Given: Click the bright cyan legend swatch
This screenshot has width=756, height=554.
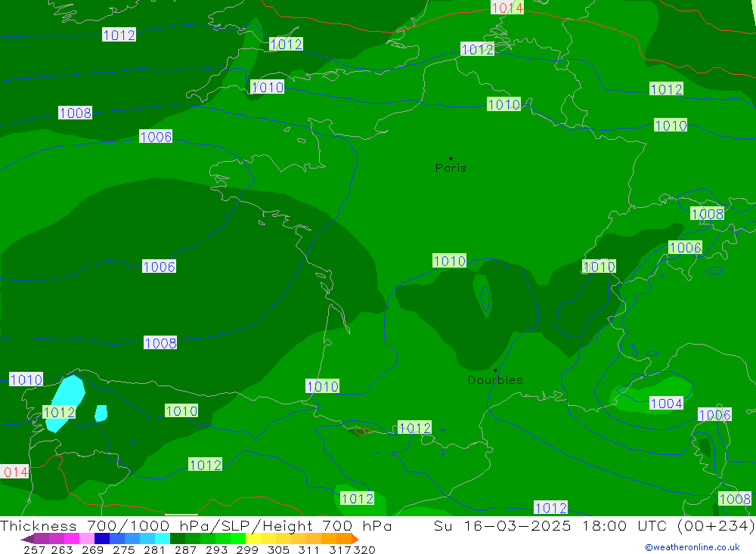Looking at the screenshot, I should point(163,539).
